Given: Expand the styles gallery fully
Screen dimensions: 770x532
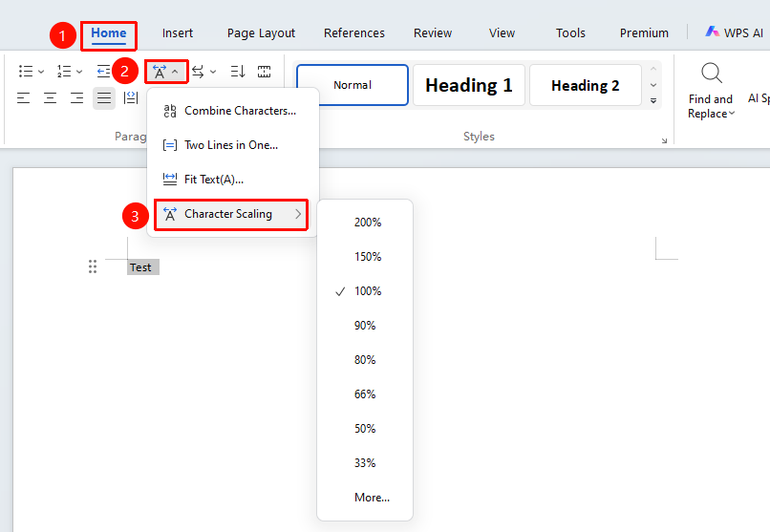Looking at the screenshot, I should (x=653, y=100).
